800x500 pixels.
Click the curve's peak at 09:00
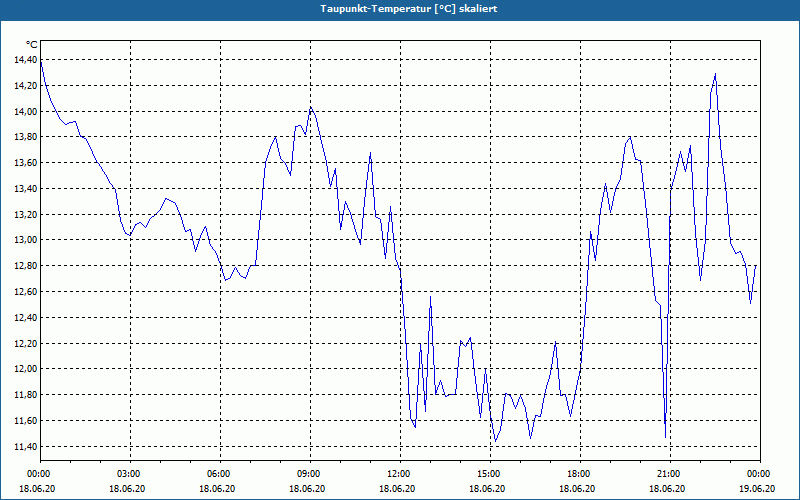click(x=311, y=108)
